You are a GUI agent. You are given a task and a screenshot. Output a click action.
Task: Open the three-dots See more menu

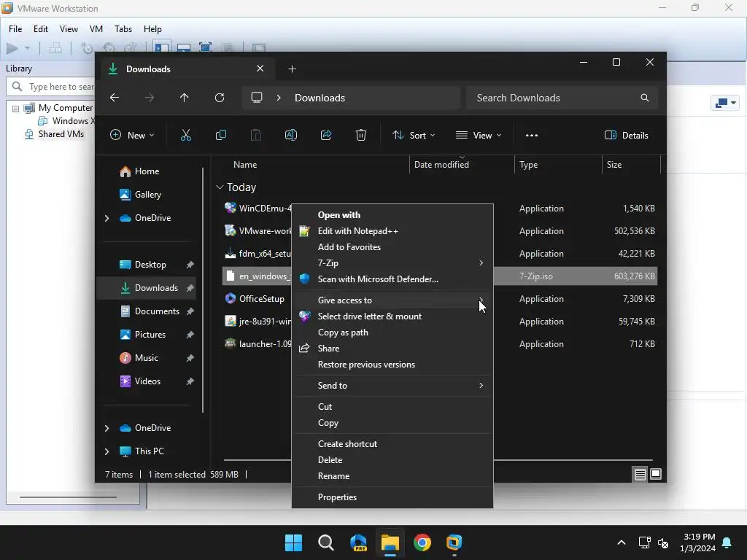tap(532, 135)
